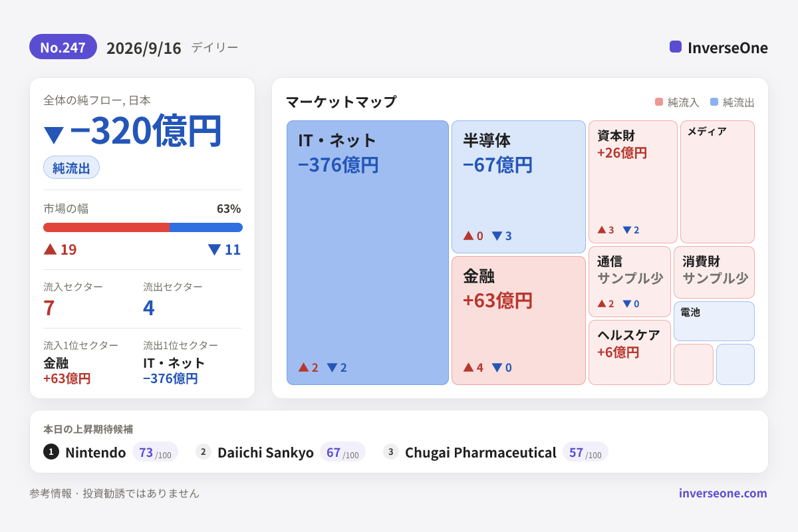Click the rank 2 badge beside Daiichi Sankyo

pos(203,452)
